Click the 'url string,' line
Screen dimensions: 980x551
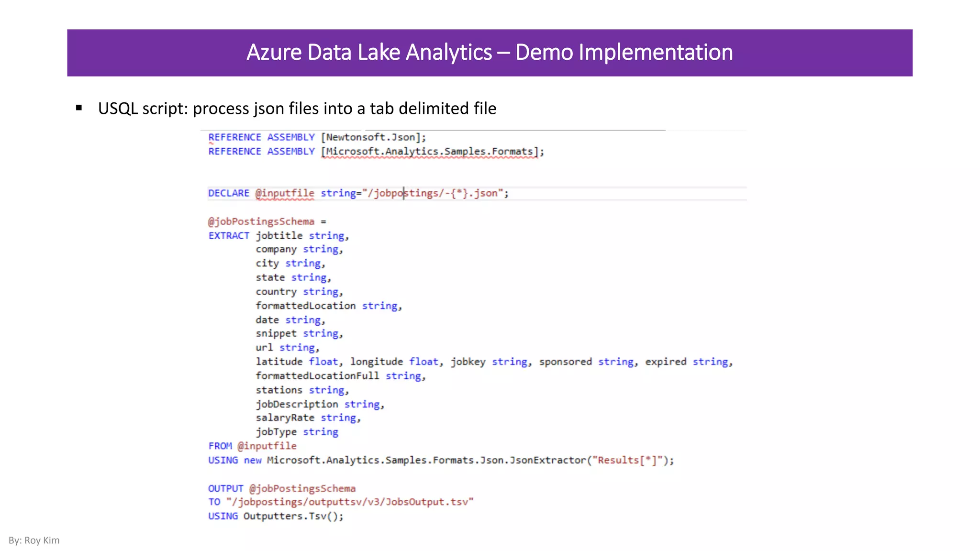pos(288,348)
